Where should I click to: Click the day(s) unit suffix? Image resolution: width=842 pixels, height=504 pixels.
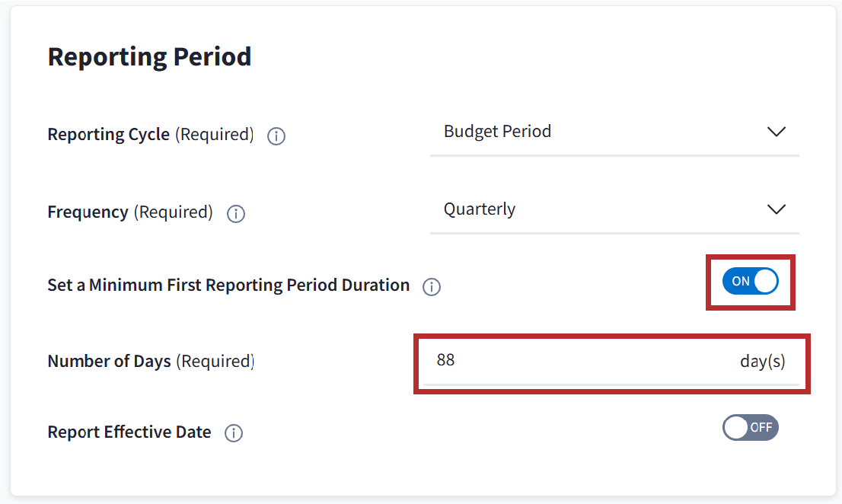762,361
